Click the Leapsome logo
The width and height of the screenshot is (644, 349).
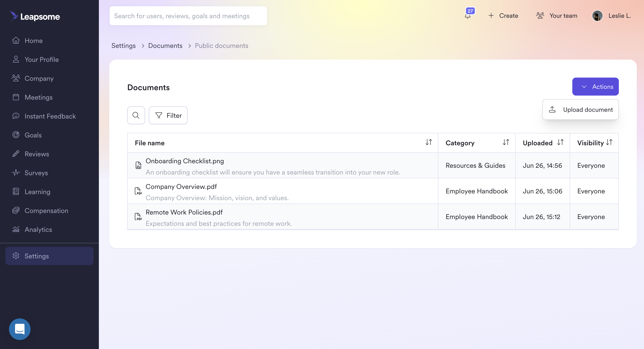coord(35,16)
